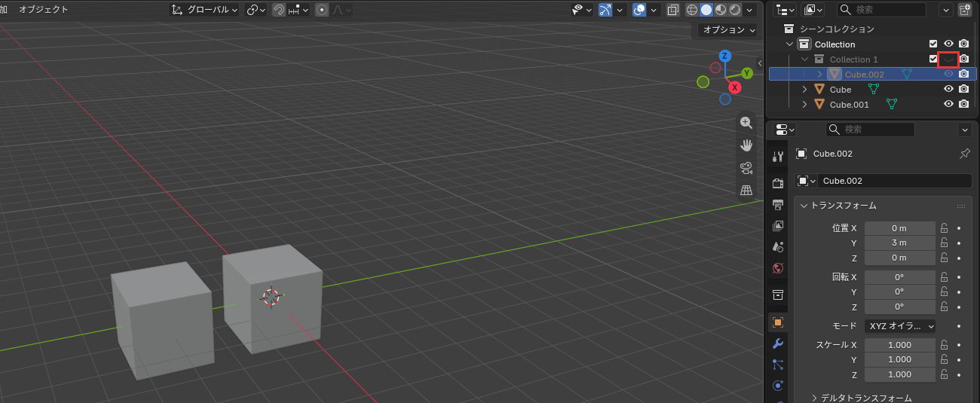Open XYZ オイラー rotation mode dropdown
980x403 pixels.
[x=900, y=326]
